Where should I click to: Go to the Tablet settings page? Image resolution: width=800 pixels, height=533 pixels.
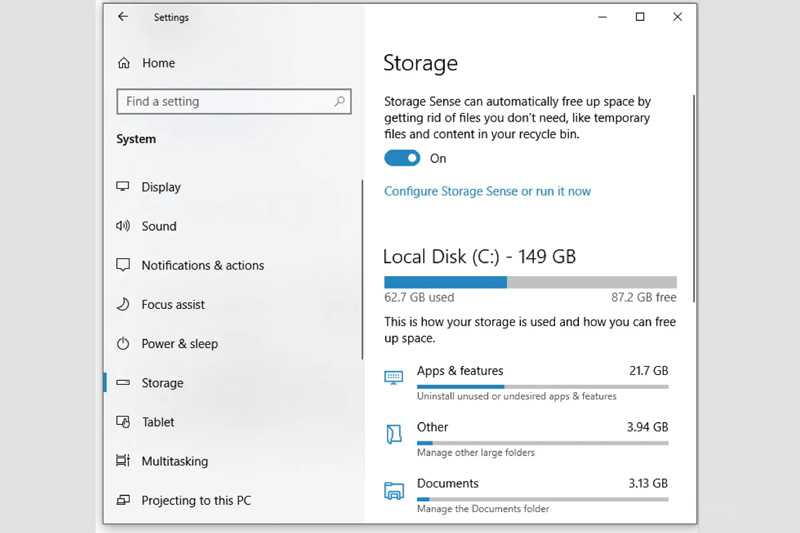click(158, 422)
